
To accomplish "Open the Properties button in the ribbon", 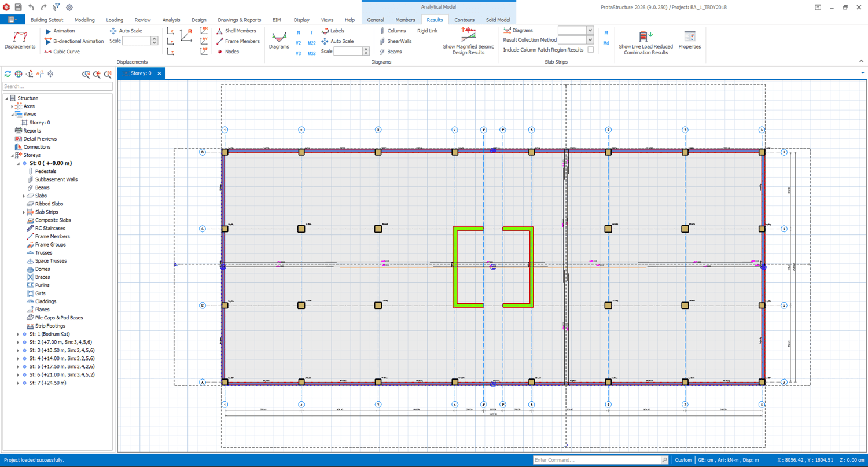I will [x=689, y=40].
